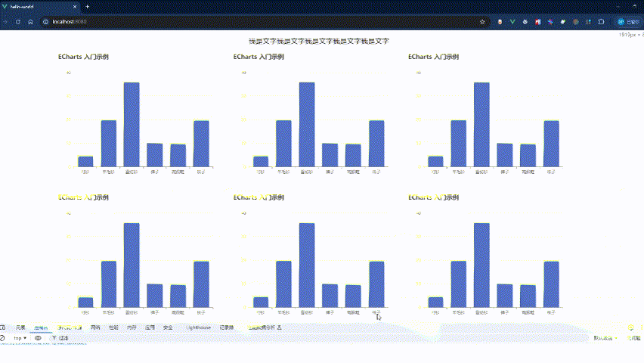Switch to the 网络 DevTools tab

[95, 327]
